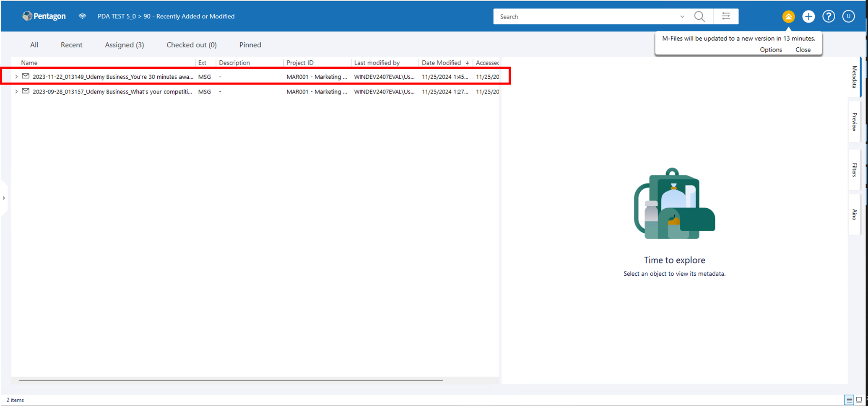The height and width of the screenshot is (406, 868).
Task: Open the search box dropdown arrow
Action: [x=682, y=17]
